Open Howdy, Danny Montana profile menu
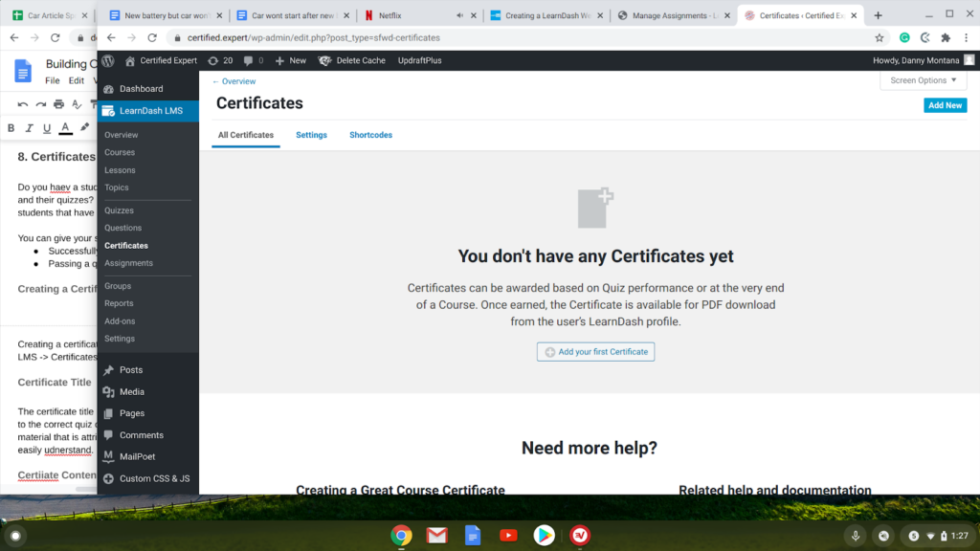 pos(924,60)
